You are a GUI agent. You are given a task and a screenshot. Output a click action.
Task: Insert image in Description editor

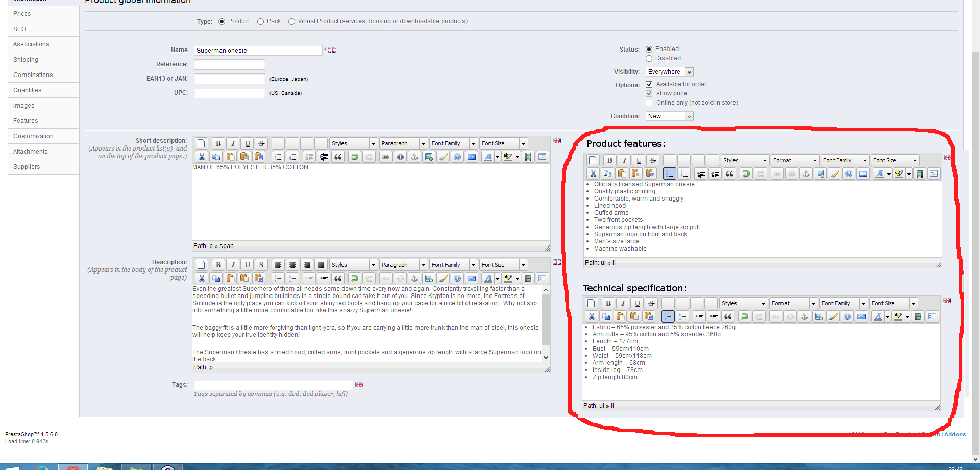tap(429, 278)
